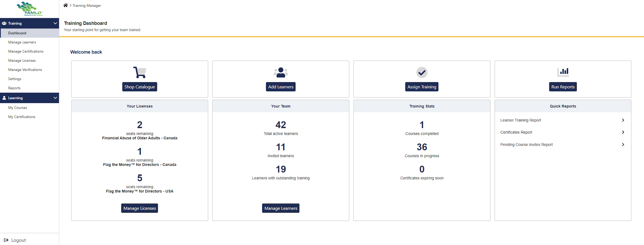
Task: Select Manage Certifications in the sidebar
Action: 26,51
